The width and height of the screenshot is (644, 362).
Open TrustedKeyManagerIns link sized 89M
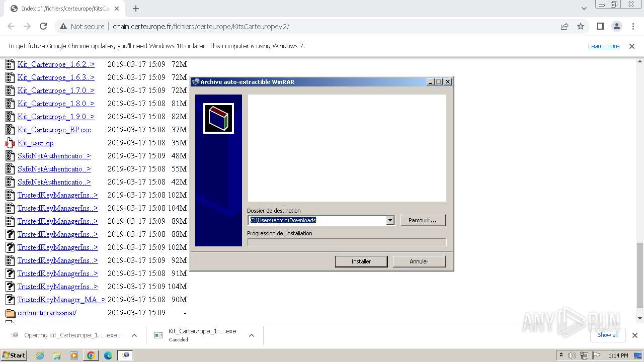58,221
